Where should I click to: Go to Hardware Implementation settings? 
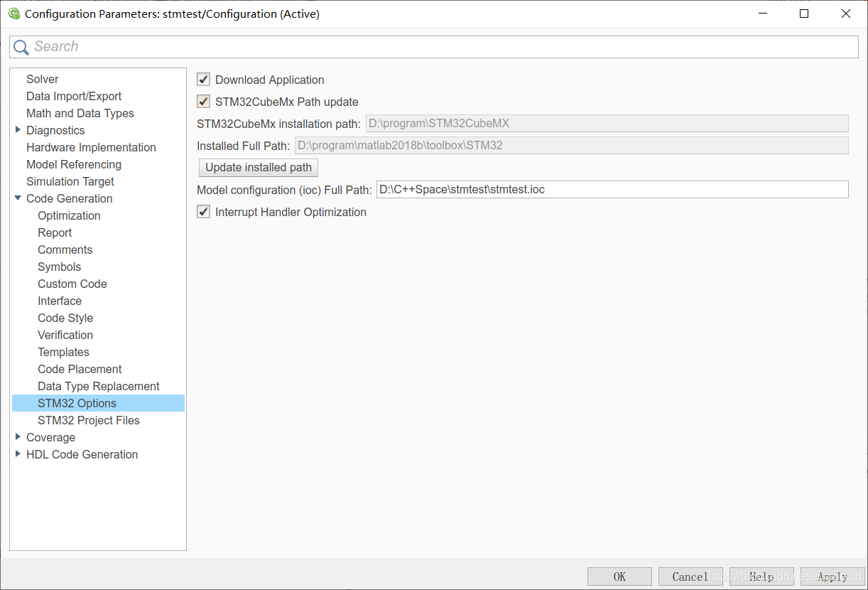pos(91,147)
